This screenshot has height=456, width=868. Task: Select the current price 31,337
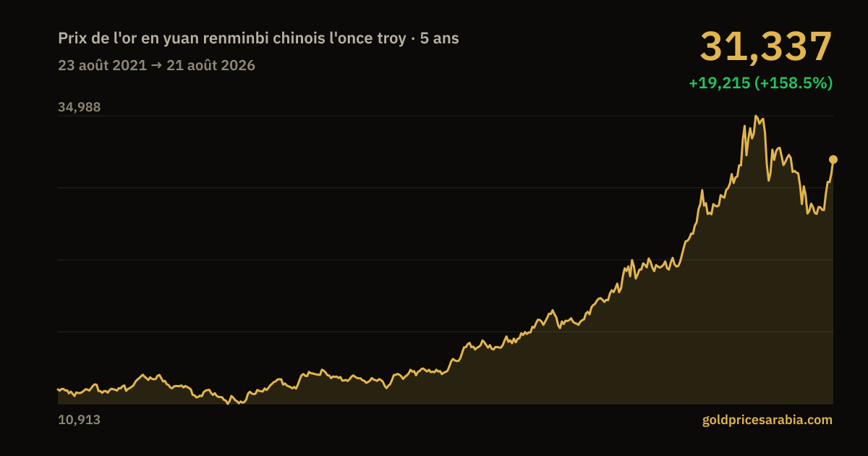click(x=766, y=46)
